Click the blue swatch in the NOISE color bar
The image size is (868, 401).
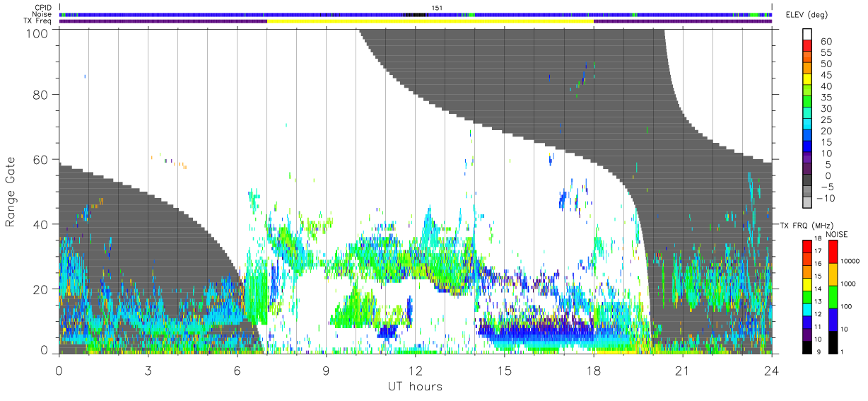(x=832, y=320)
